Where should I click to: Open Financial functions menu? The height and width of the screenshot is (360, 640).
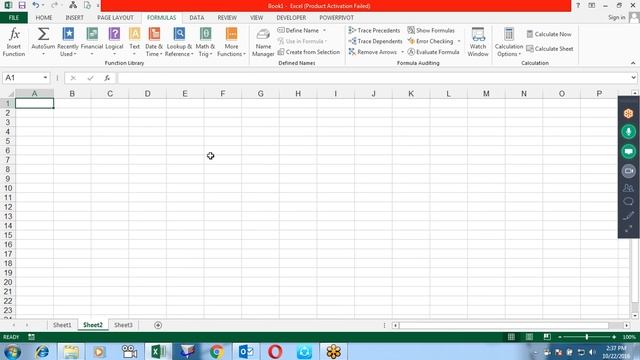[92, 42]
